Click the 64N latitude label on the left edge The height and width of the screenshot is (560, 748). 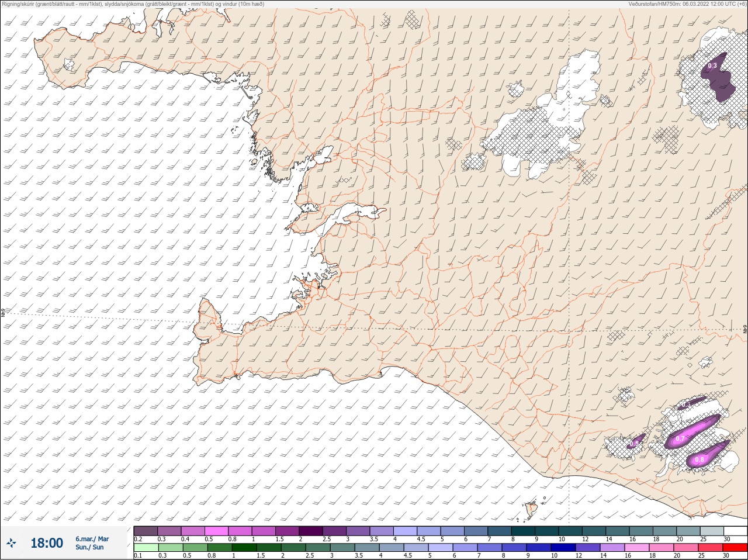click(3, 313)
